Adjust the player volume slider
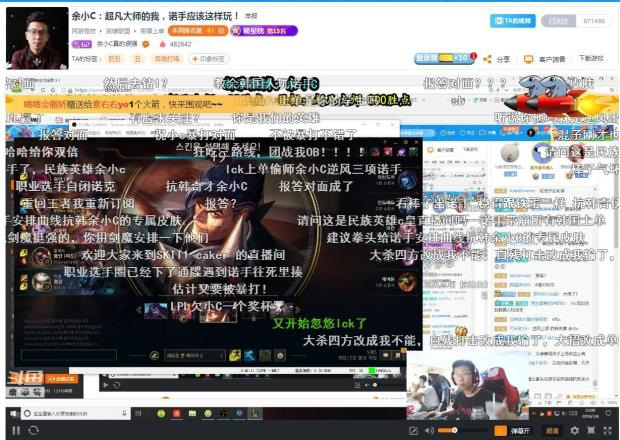Image resolution: width=620 pixels, height=440 pixels. point(461,431)
